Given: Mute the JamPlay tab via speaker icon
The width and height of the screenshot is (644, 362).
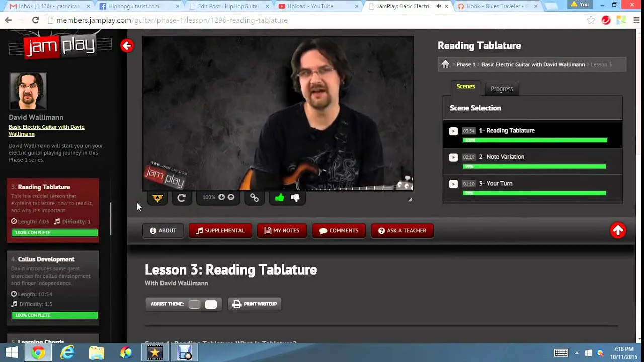Looking at the screenshot, I should coord(439,6).
